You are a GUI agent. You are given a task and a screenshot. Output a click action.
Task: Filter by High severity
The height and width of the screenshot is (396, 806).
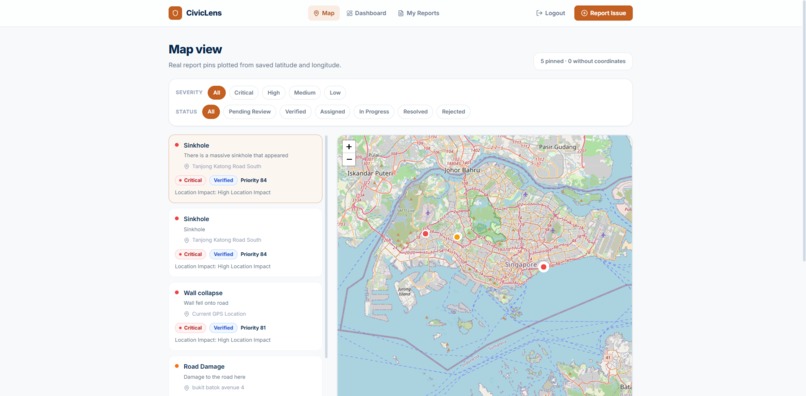(x=273, y=93)
